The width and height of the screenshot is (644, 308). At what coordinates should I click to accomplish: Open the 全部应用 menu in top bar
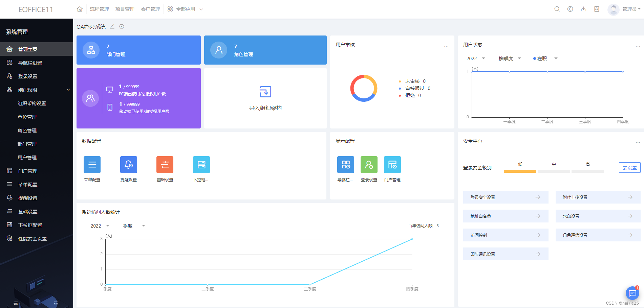click(x=185, y=9)
